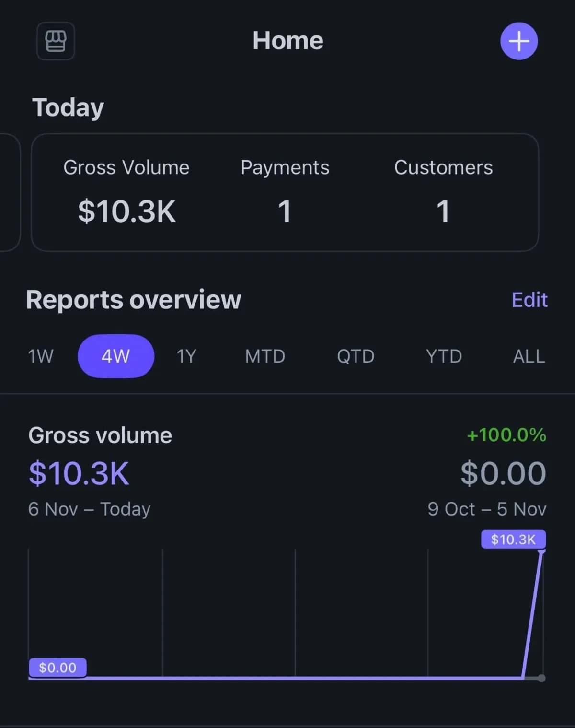Tap the $10.3K chart peak label
575x728 pixels.
tap(513, 540)
